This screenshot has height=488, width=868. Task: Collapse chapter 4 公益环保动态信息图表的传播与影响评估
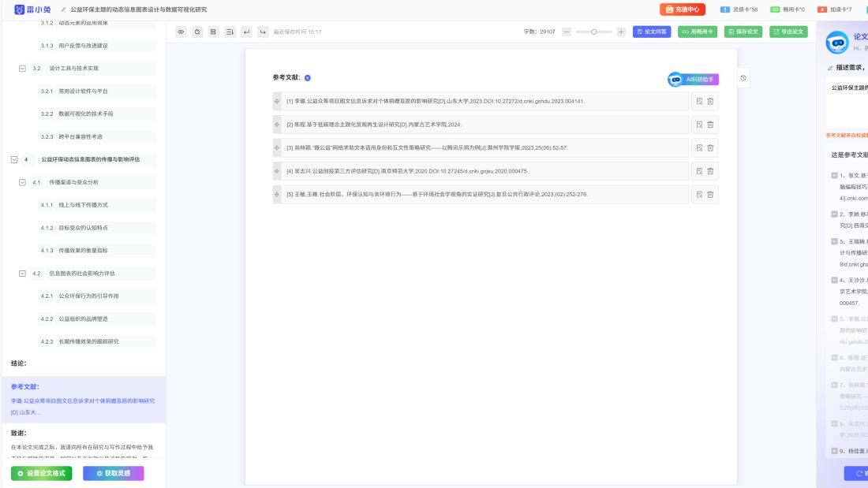pyautogui.click(x=14, y=159)
